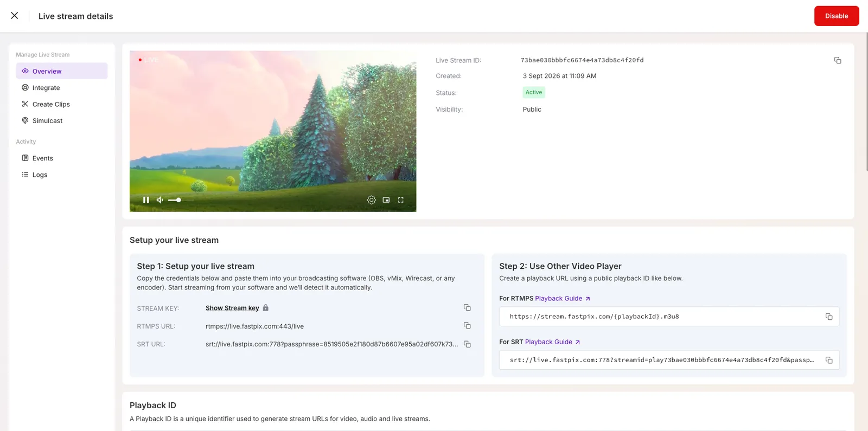Click the Active status badge
Viewport: 868px width, 431px height.
(534, 92)
